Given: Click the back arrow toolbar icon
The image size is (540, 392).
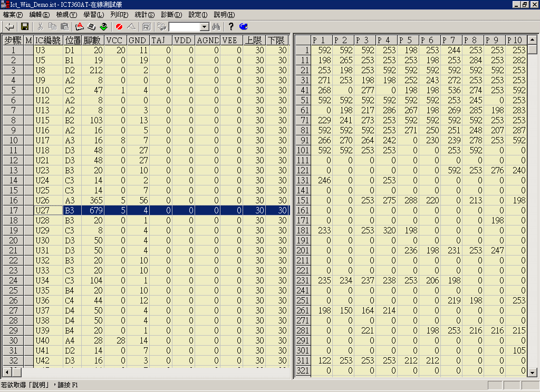Looking at the screenshot, I should (x=9, y=26).
